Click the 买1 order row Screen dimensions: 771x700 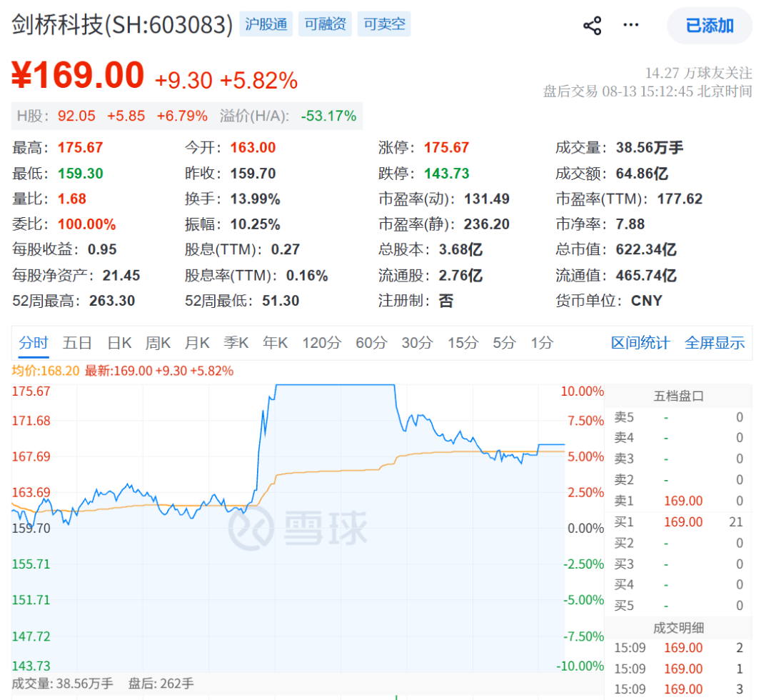click(x=679, y=522)
